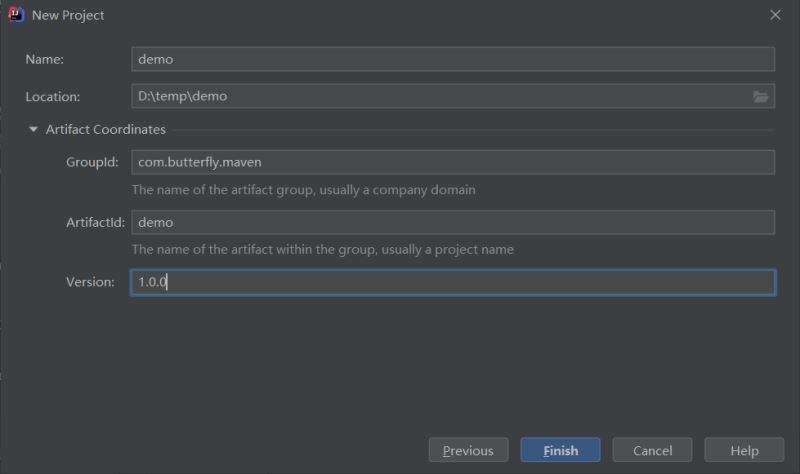The height and width of the screenshot is (474, 800).
Task: Click the folder browse icon in Location field
Action: [760, 96]
